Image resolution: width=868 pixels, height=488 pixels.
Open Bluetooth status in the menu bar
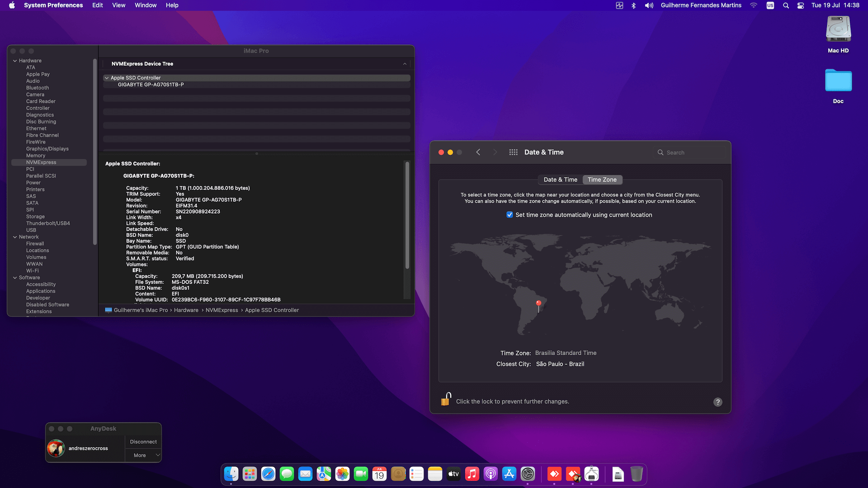point(633,5)
